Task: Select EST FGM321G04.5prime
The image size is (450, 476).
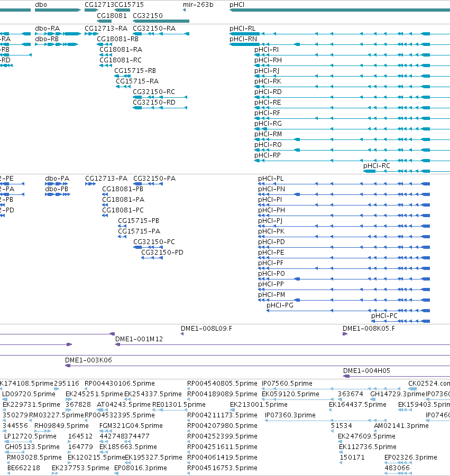Action: 131,426
